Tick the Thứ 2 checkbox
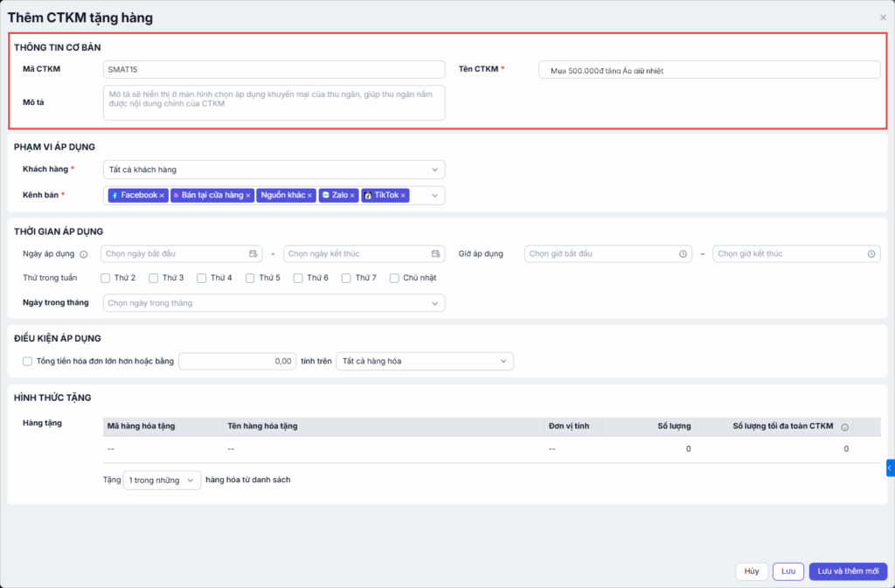 coord(105,279)
